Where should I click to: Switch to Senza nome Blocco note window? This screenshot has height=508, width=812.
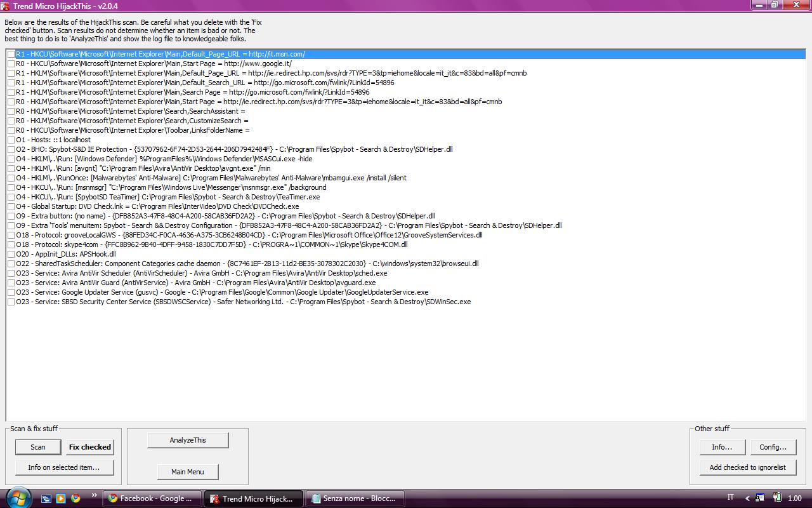(x=355, y=498)
